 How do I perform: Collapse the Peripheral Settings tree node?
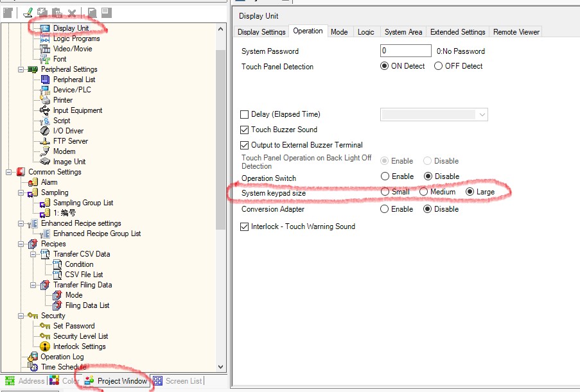(x=21, y=69)
